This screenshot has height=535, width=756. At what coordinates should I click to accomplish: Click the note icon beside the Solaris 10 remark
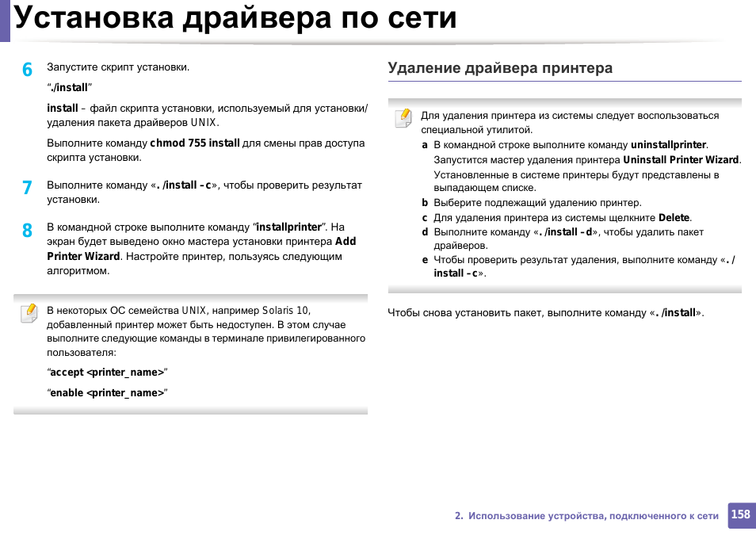pyautogui.click(x=29, y=313)
